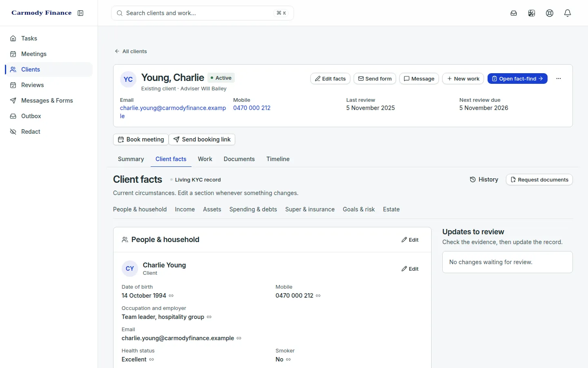Click Send form button
The image size is (588, 368).
tap(375, 79)
